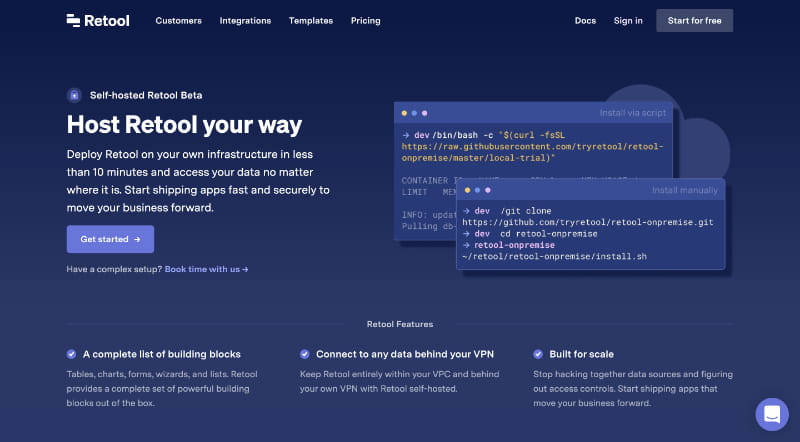Click the yellow dot in Install manually window

(x=467, y=190)
